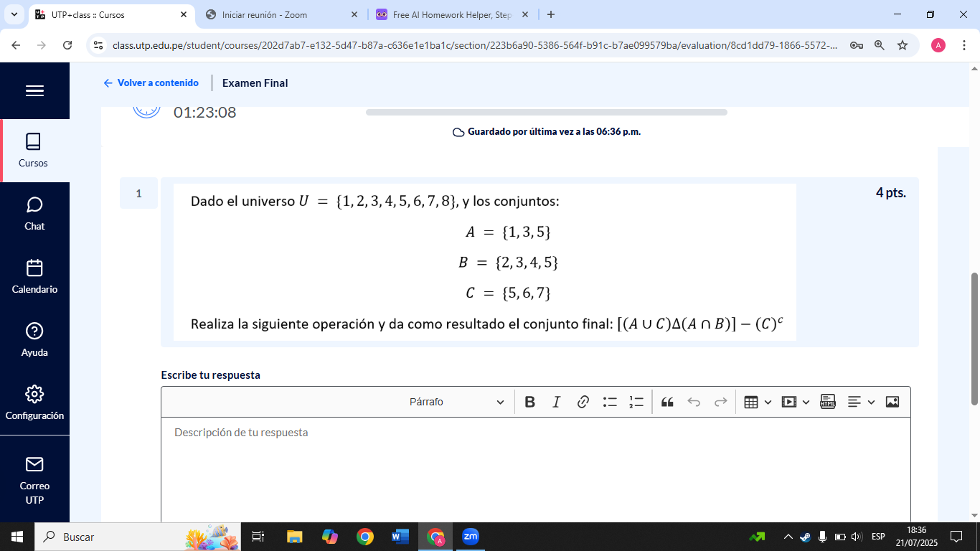Open the Zoom app from the taskbar
Viewport: 980px width, 551px height.
pyautogui.click(x=470, y=537)
